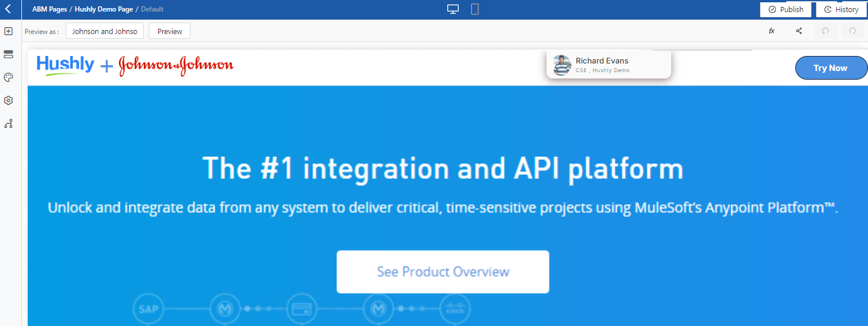
Task: Click the Publish button
Action: [785, 9]
